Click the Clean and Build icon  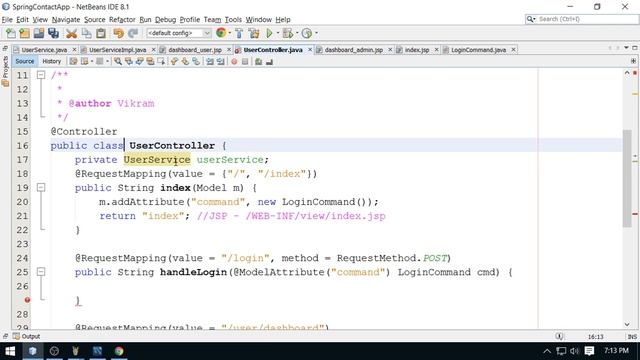click(x=254, y=33)
